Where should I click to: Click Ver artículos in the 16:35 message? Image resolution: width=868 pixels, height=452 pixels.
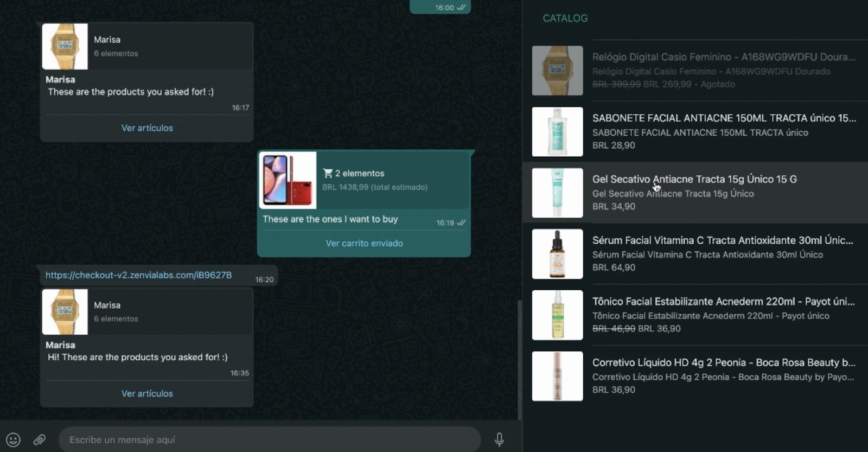(147, 393)
